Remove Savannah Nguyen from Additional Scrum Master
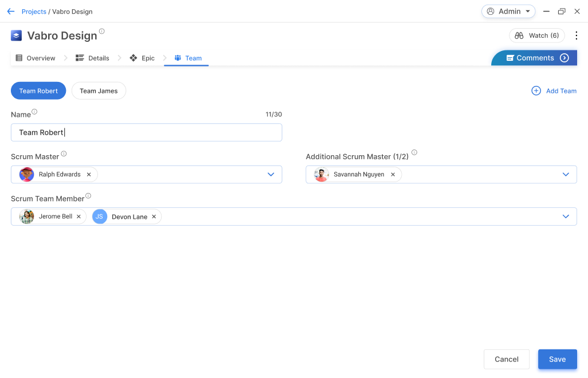This screenshot has height=378, width=588. click(x=393, y=174)
